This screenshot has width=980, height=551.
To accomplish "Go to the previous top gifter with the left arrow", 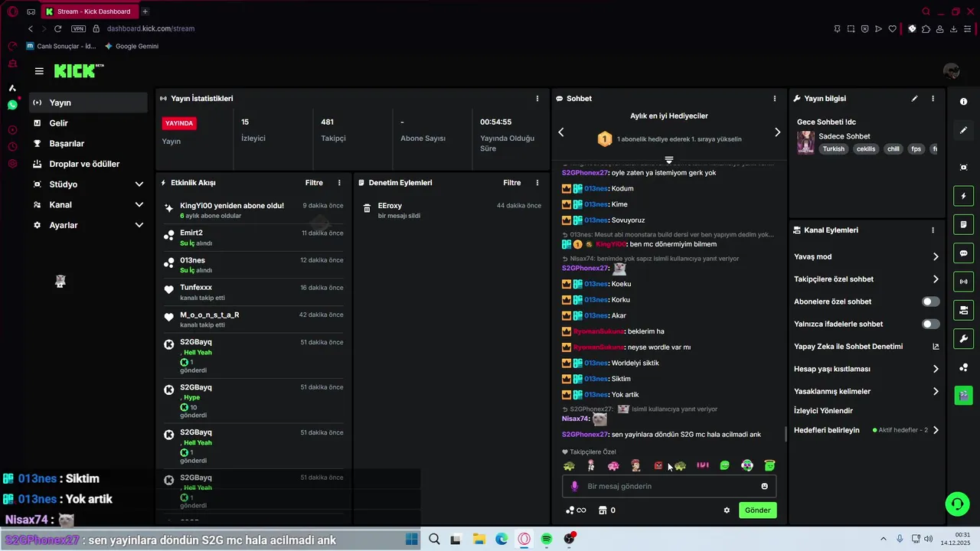I will click(x=561, y=132).
